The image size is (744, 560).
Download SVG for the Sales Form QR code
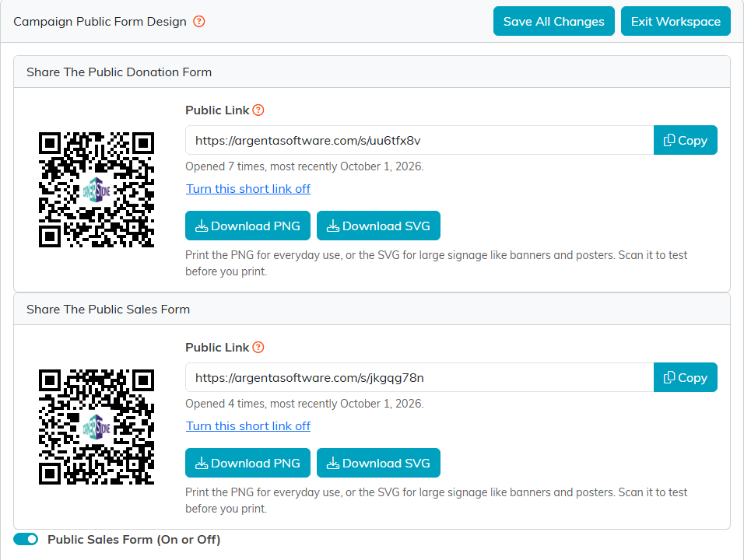pos(379,463)
